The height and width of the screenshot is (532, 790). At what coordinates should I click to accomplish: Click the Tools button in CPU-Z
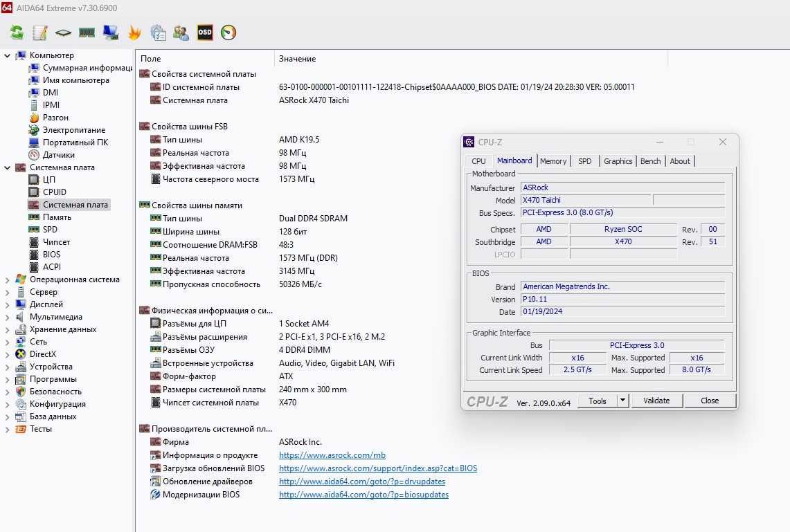[597, 401]
